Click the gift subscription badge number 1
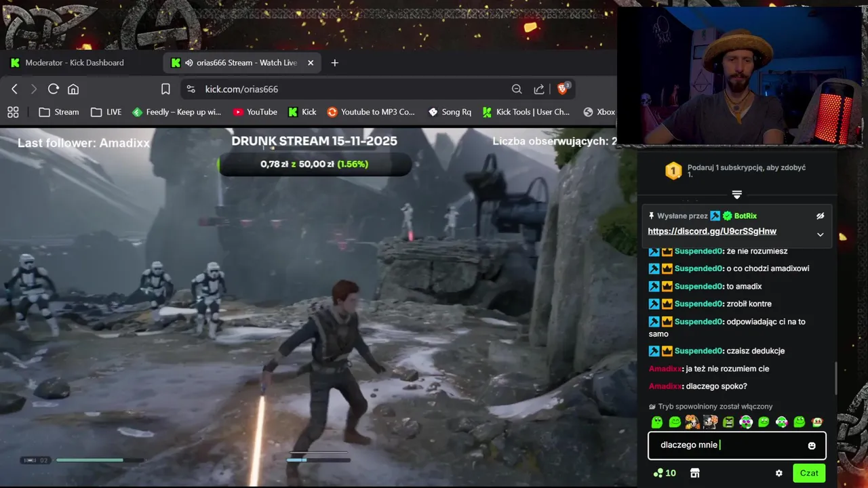The width and height of the screenshot is (868, 488). click(673, 171)
